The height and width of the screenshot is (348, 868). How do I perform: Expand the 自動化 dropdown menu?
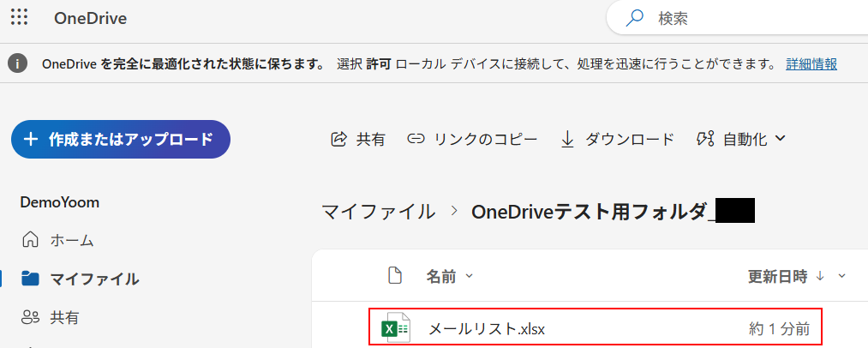(x=741, y=139)
